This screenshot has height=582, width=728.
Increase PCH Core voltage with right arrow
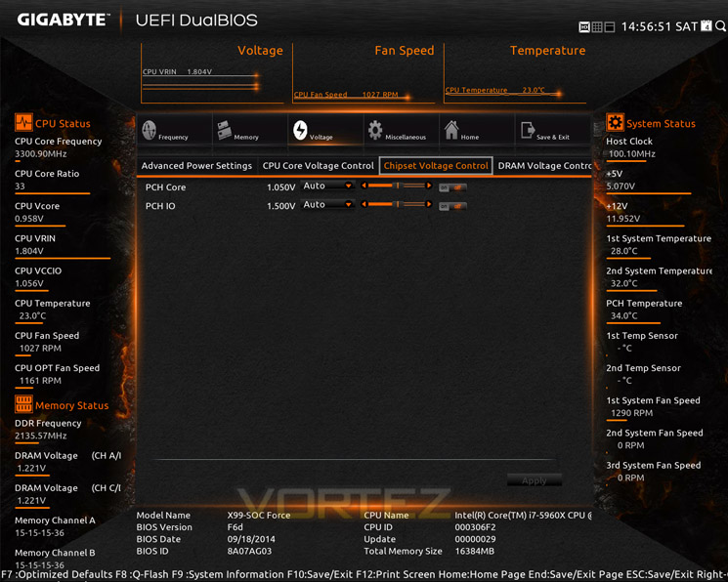pos(429,186)
